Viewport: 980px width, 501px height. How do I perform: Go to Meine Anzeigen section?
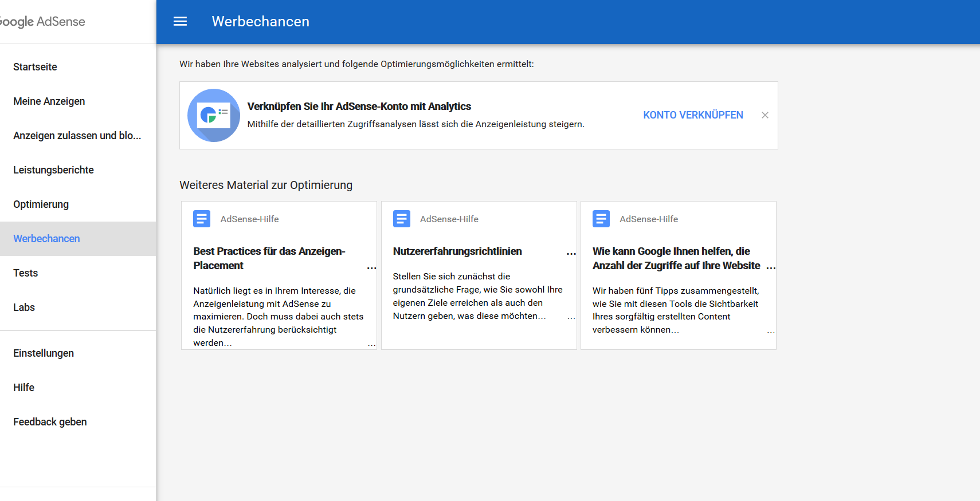pyautogui.click(x=49, y=101)
